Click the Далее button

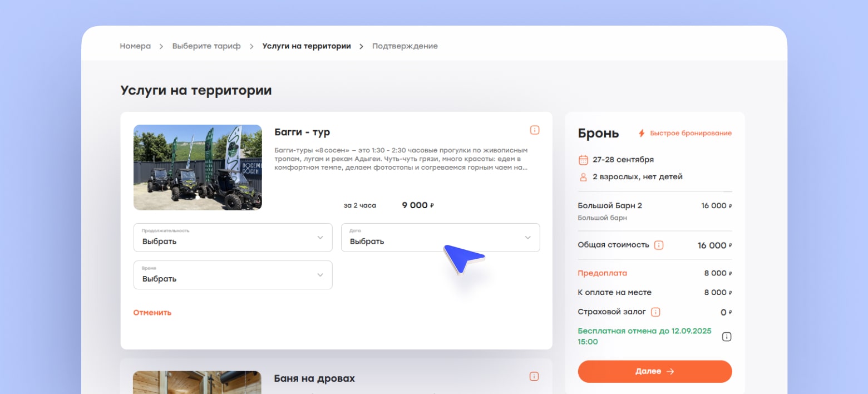[655, 371]
